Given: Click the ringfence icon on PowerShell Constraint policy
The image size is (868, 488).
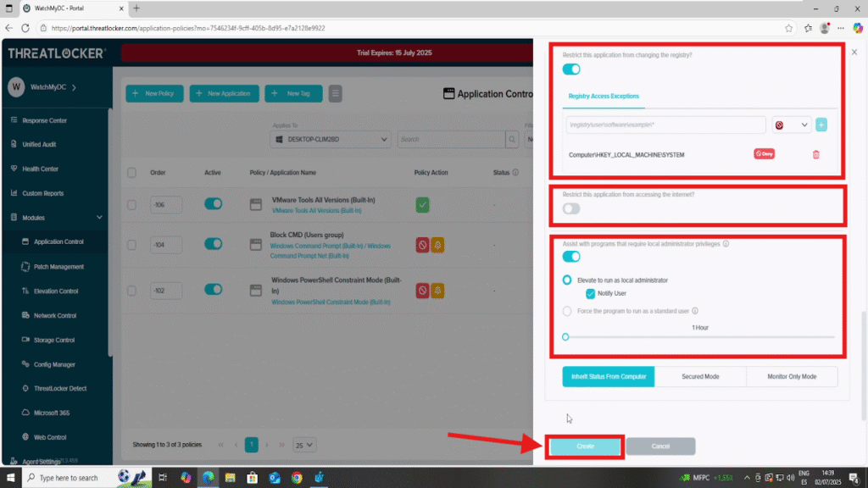Looking at the screenshot, I should point(437,291).
